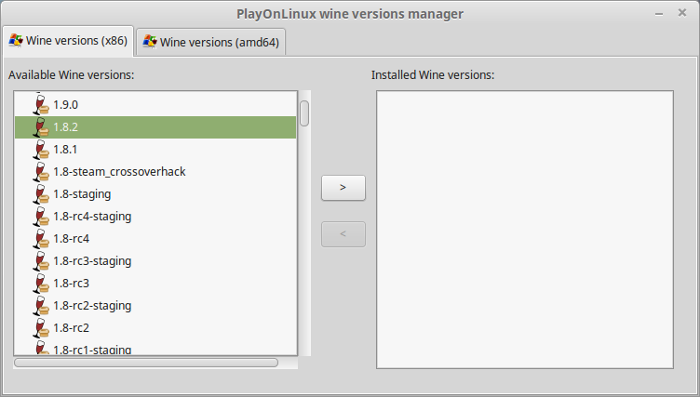Select the 1.8-rc3 row

pyautogui.click(x=155, y=283)
